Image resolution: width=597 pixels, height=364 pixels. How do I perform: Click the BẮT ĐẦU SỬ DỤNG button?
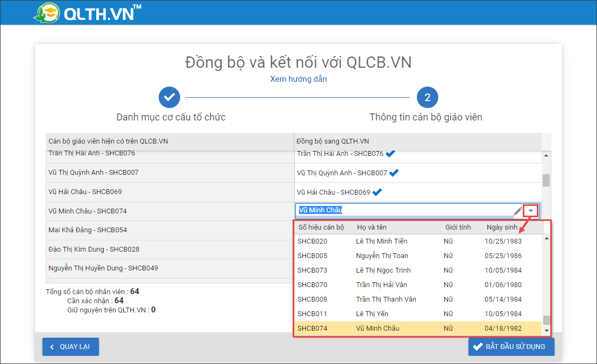click(511, 346)
